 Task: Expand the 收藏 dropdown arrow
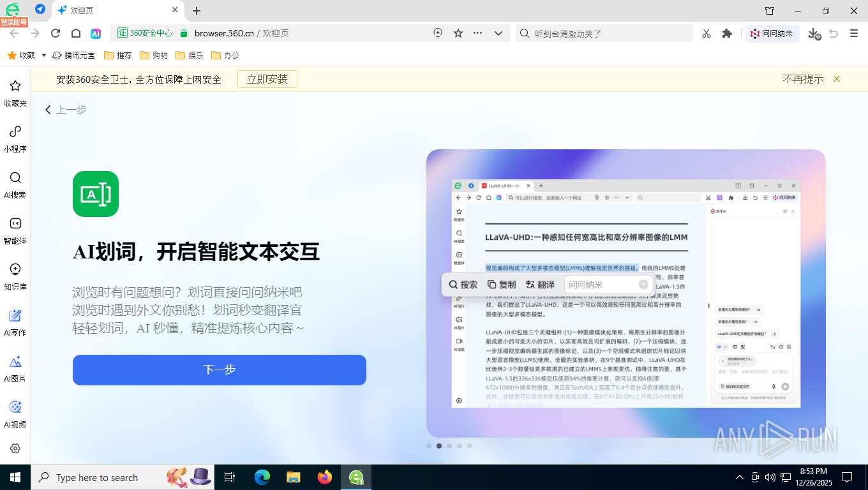[x=43, y=56]
